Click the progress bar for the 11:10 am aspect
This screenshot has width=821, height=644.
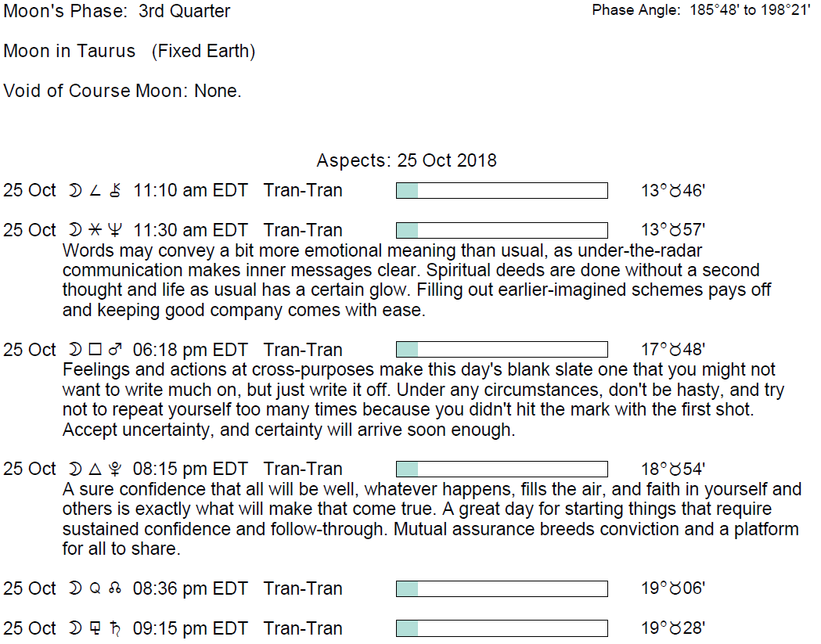(x=502, y=191)
